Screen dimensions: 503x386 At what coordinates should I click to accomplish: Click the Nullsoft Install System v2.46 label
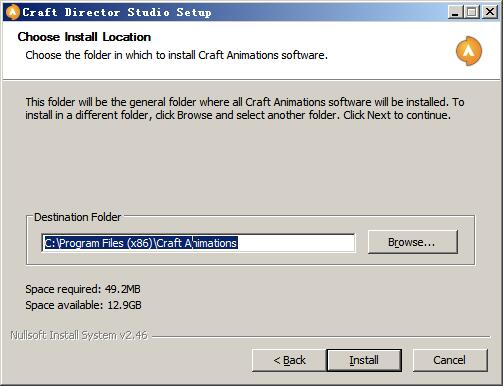[x=79, y=335]
